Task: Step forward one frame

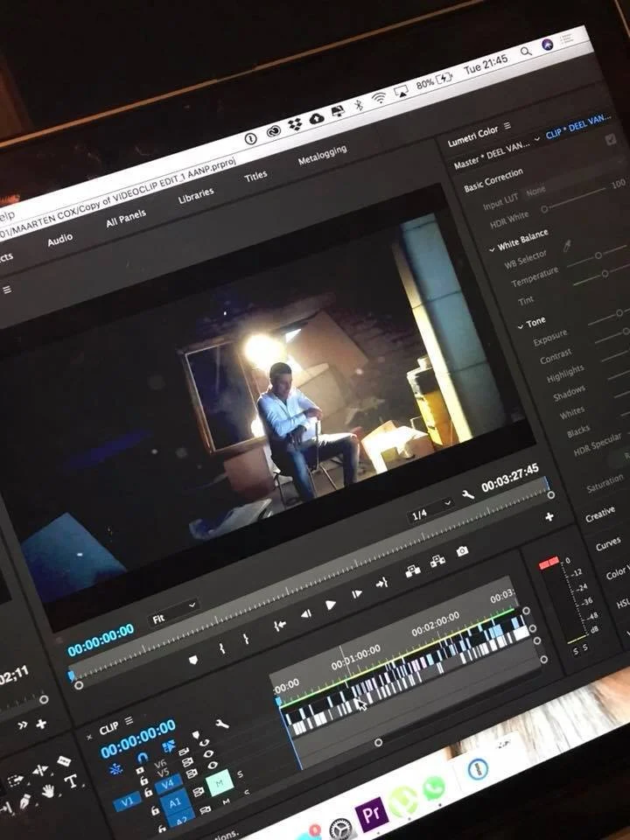Action: coord(357,593)
